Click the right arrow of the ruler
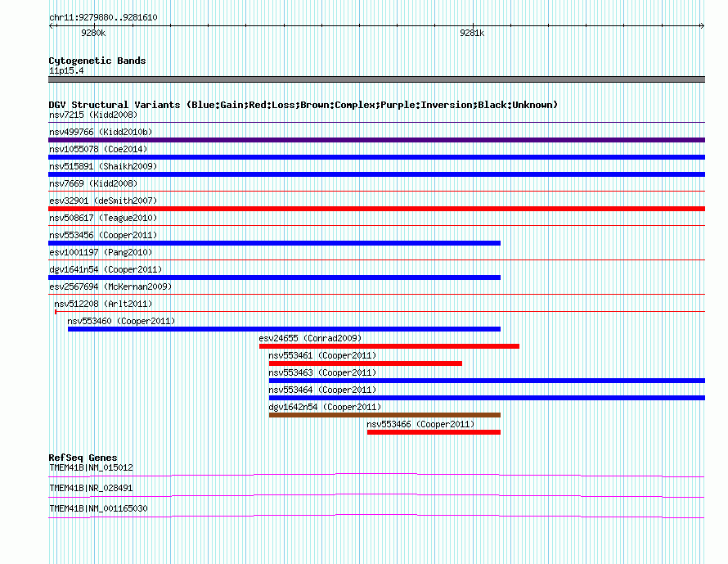The width and height of the screenshot is (728, 564). (x=702, y=25)
